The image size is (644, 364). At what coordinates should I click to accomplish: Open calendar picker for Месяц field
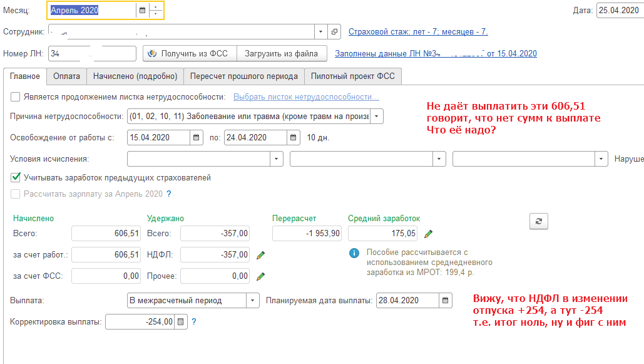point(142,10)
